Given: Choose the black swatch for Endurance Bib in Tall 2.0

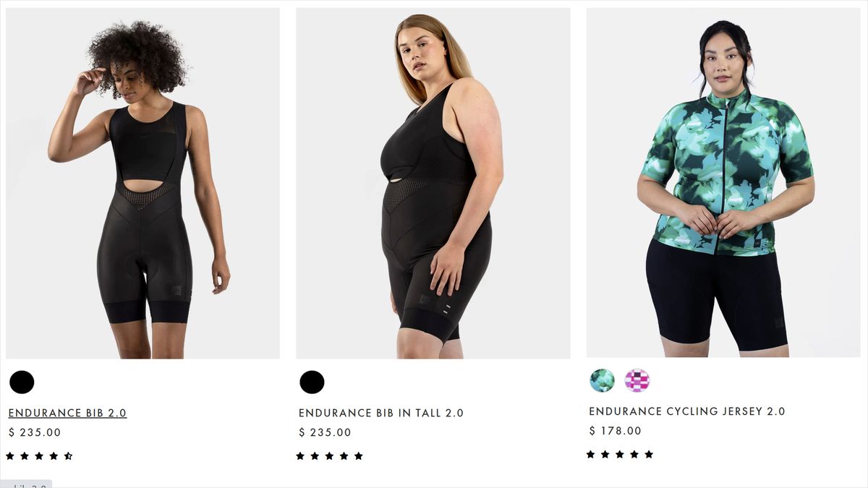Looking at the screenshot, I should coord(312,382).
